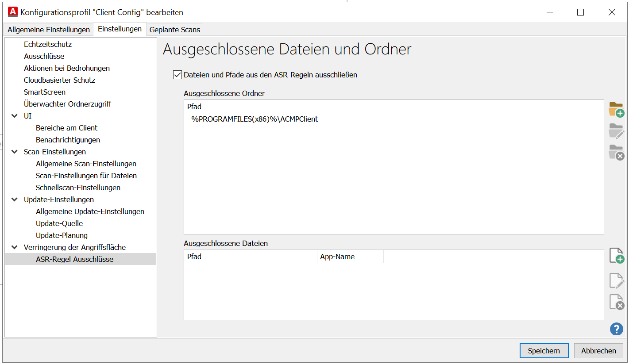
Task: Uncheck Dateien und Pfade aus ASR-Regeln ausschließen
Action: [178, 75]
